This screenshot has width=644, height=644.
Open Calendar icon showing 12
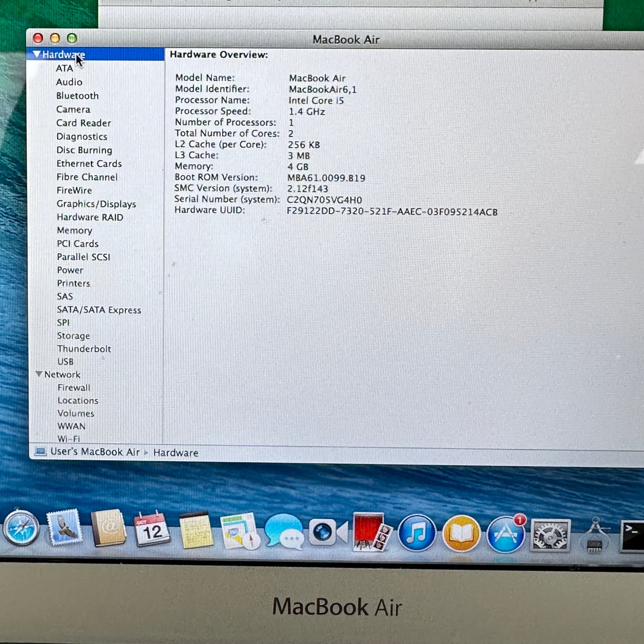point(152,529)
